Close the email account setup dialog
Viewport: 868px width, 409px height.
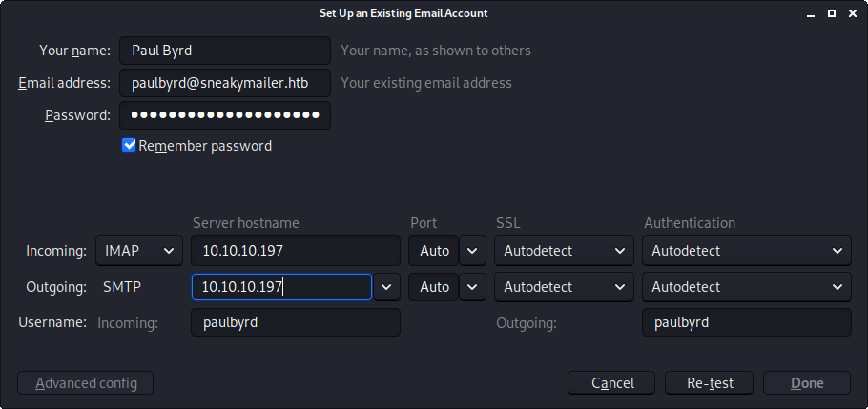coord(853,13)
